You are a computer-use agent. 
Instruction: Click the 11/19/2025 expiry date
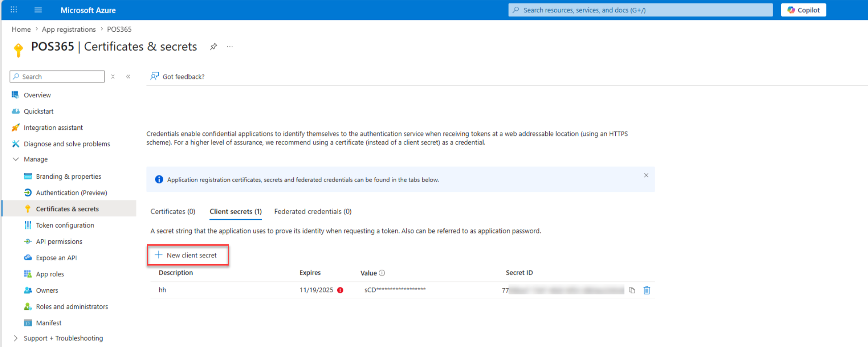coord(316,290)
